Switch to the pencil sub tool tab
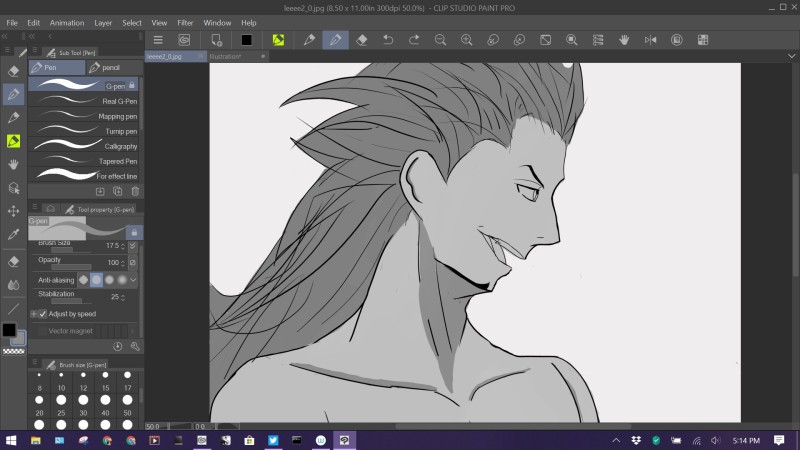The width and height of the screenshot is (800, 450). (111, 67)
